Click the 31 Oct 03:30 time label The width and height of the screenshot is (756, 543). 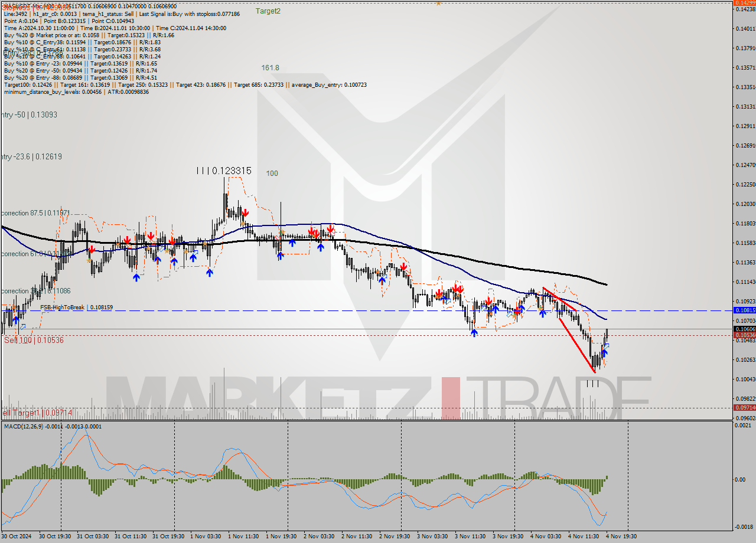coord(93,537)
